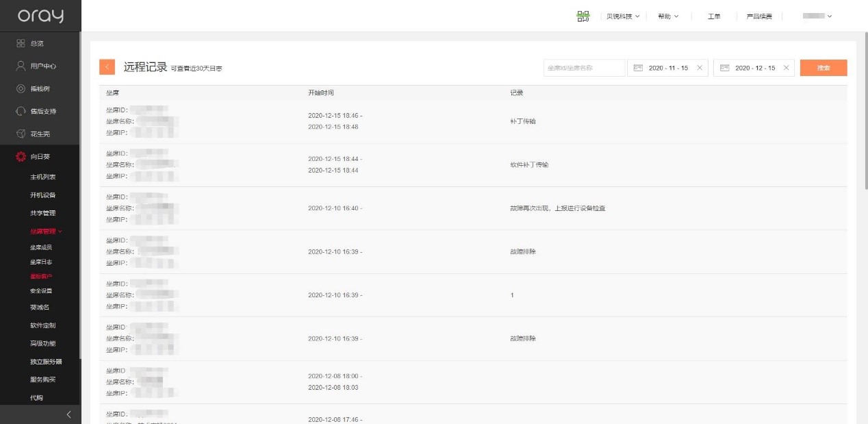Open 软件定制 software customization
Screen dimensions: 868x424
click(x=42, y=325)
